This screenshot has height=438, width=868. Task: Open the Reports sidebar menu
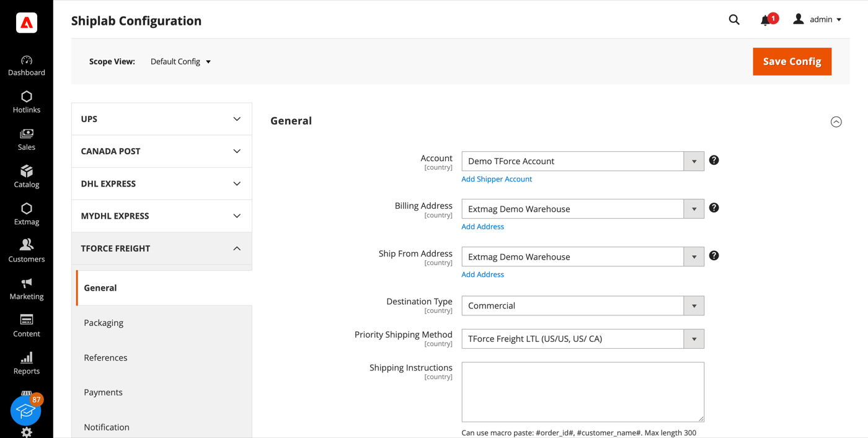[27, 364]
